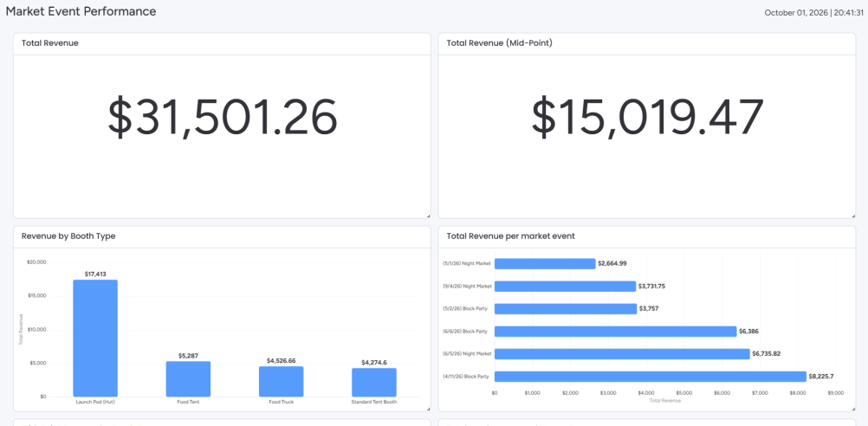The height and width of the screenshot is (426, 868).
Task: Click the $1,000 x-axis tick
Action: 532,393
